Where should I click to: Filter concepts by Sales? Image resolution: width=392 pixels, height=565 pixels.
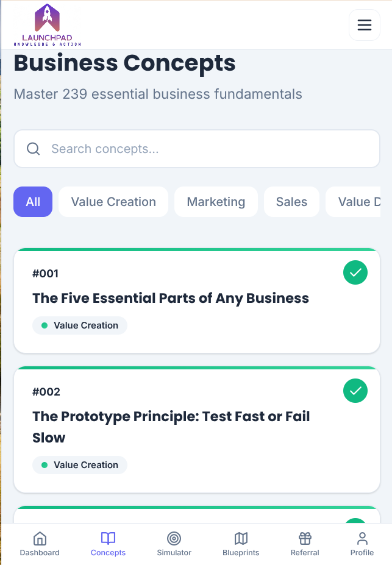[291, 201]
